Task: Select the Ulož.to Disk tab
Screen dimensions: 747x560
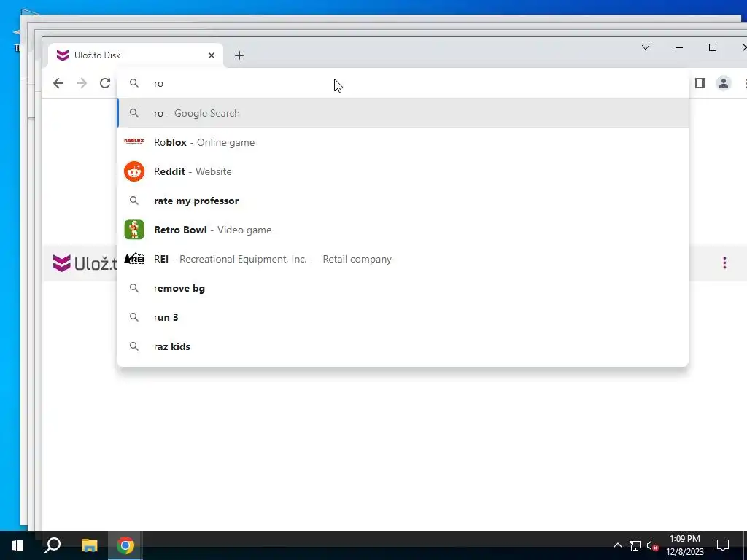Action: [136, 55]
